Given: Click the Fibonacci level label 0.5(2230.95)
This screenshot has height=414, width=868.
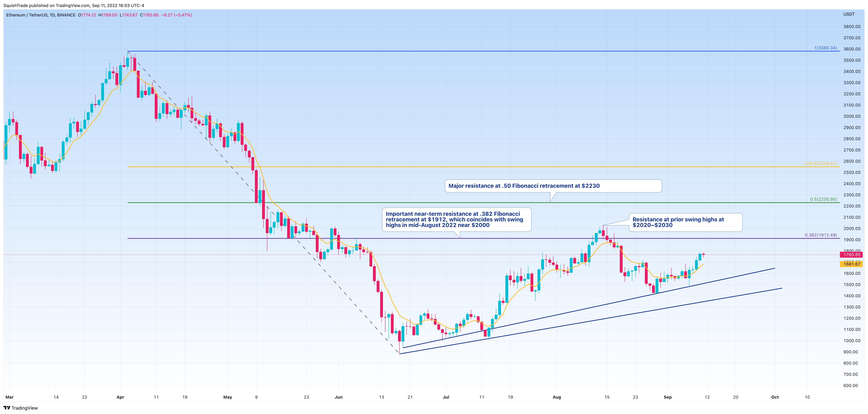Looking at the screenshot, I should pyautogui.click(x=823, y=199).
